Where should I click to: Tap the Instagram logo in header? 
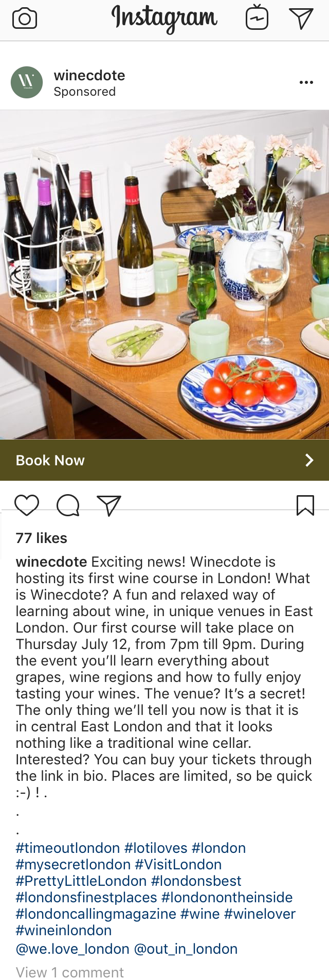click(164, 17)
